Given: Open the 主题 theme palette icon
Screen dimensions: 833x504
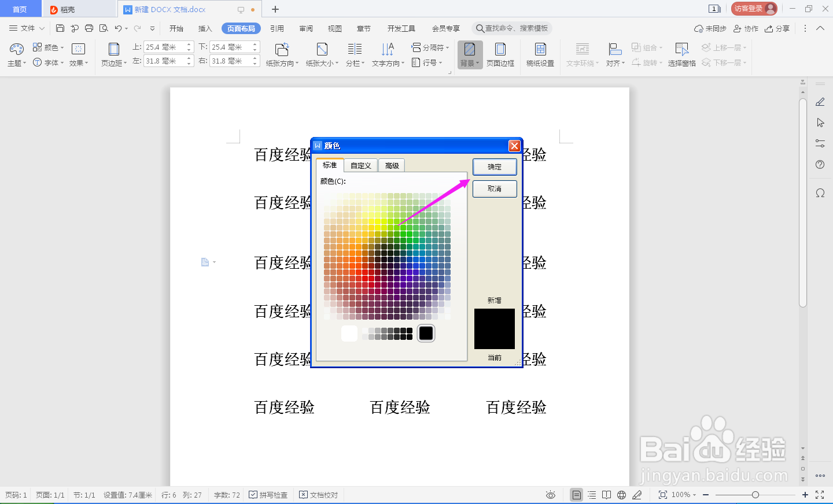Looking at the screenshot, I should coord(16,50).
